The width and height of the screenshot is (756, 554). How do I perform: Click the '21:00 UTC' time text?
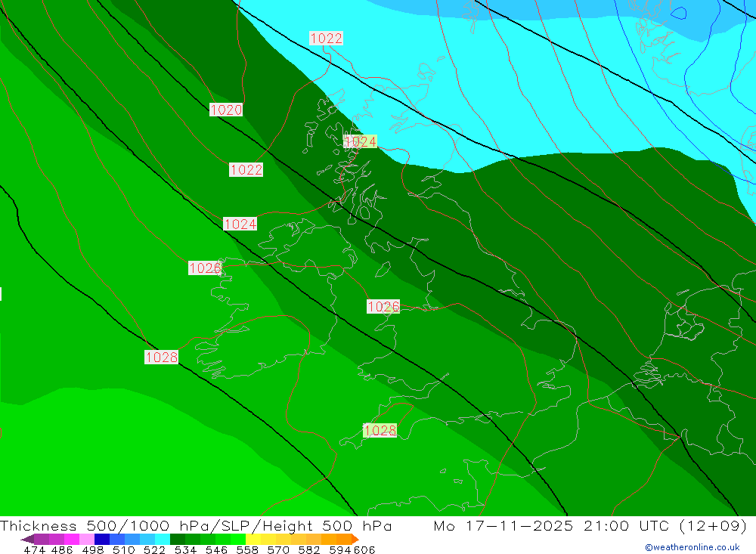pos(627,526)
